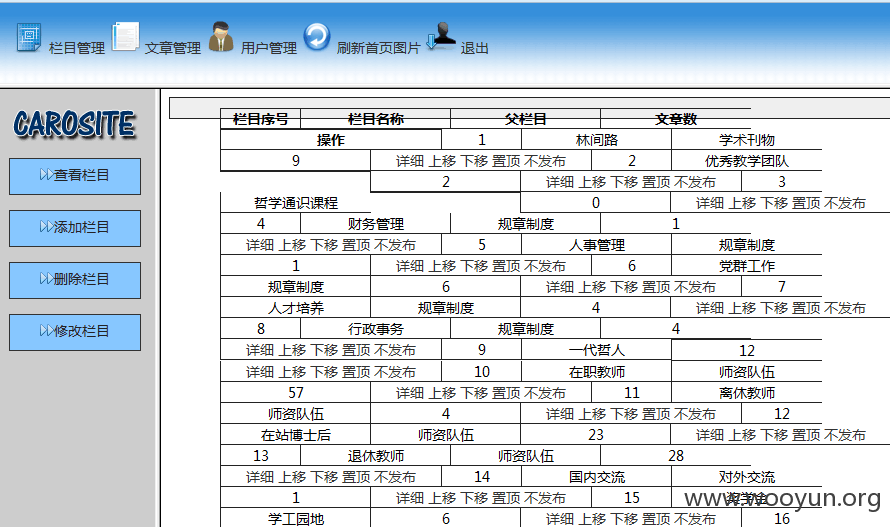Select 刷新首页图片 menu text
Screen dimensions: 890x527
(x=379, y=48)
